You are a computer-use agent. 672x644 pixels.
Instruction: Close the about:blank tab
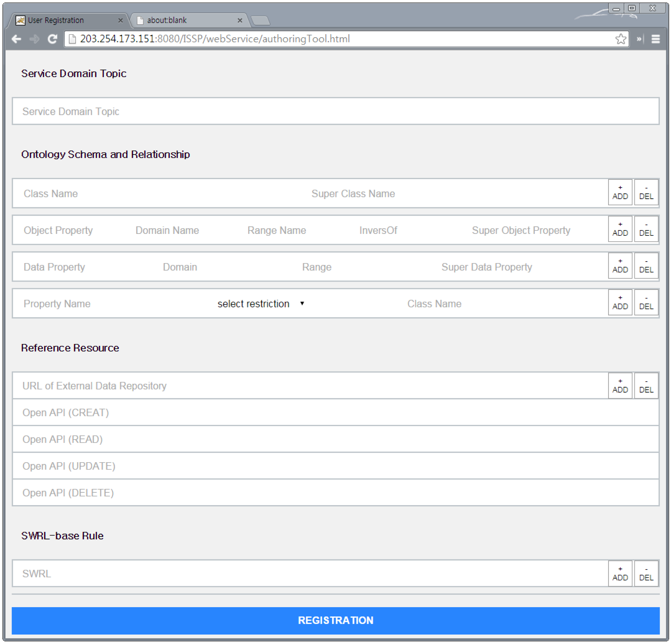pyautogui.click(x=240, y=20)
